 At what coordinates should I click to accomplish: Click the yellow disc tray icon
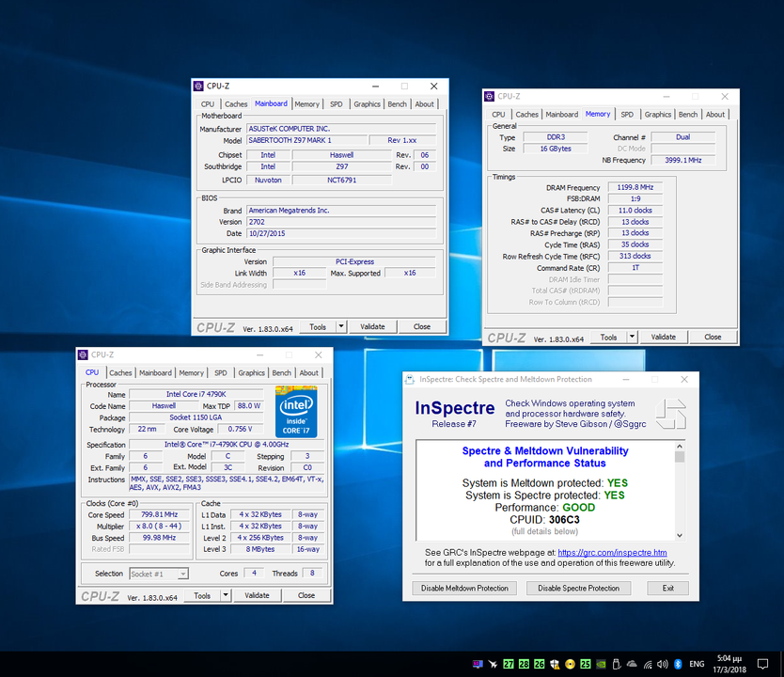570,664
